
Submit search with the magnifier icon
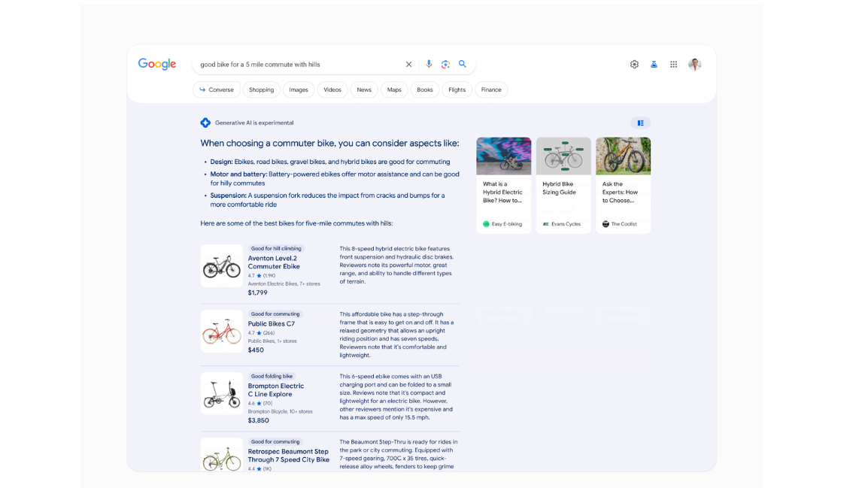pyautogui.click(x=463, y=64)
